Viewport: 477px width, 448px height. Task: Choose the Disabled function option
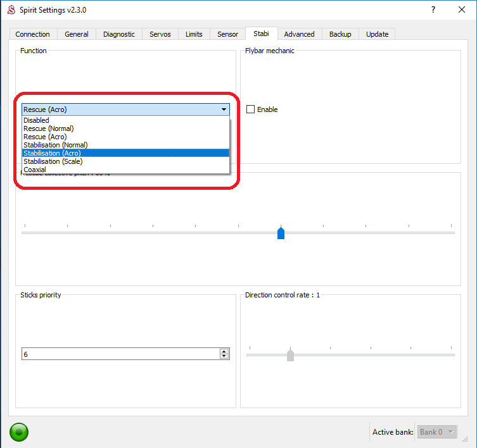pos(36,120)
